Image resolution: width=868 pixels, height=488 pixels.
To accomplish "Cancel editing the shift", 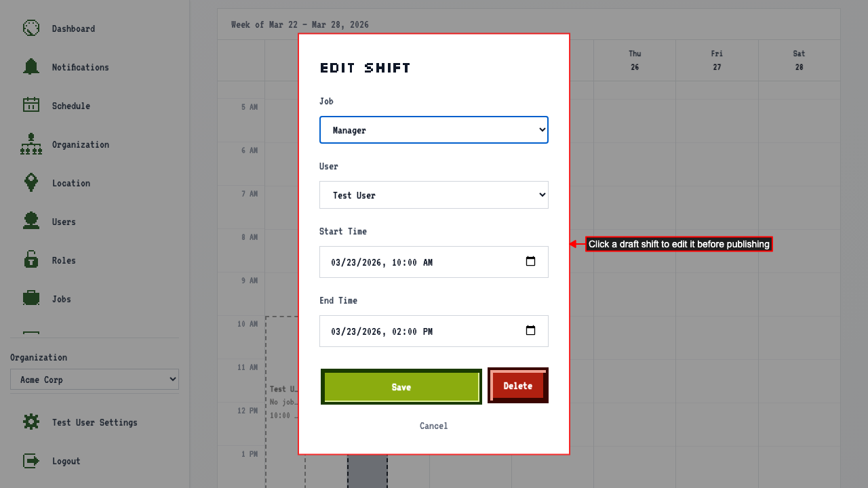I will tap(434, 426).
